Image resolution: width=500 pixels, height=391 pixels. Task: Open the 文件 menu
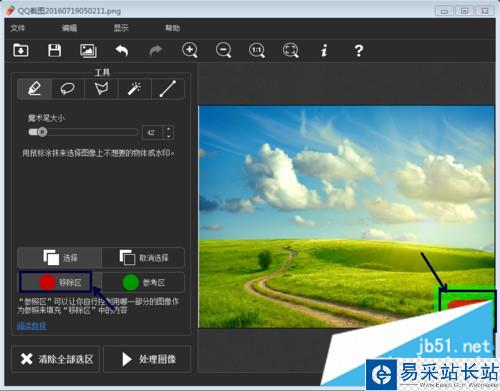(x=18, y=28)
